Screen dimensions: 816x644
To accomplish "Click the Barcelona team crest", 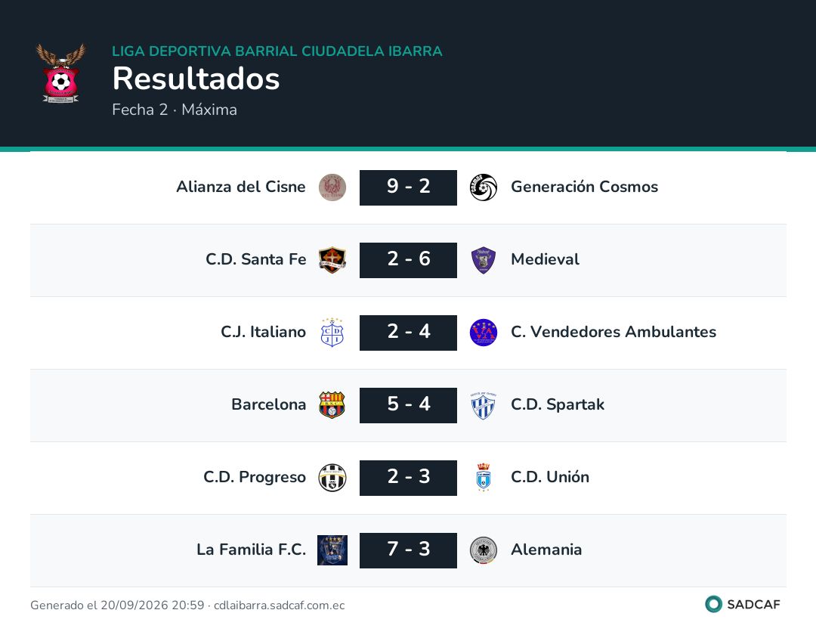I will (332, 405).
